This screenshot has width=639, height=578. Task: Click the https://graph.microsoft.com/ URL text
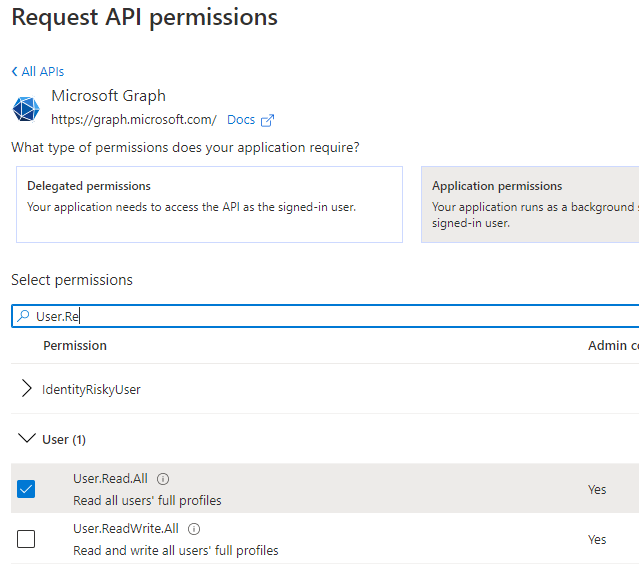tap(134, 120)
